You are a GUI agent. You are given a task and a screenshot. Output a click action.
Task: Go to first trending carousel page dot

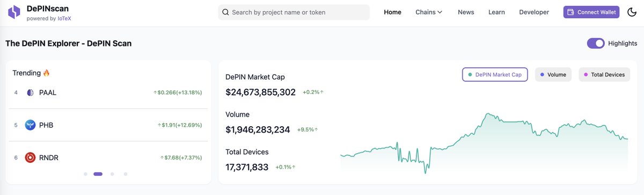click(x=85, y=174)
